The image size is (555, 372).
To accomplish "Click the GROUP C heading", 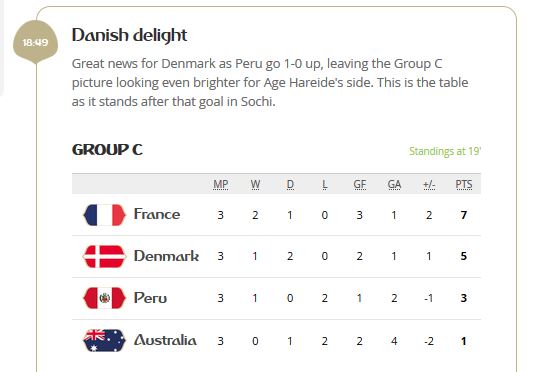I will click(107, 150).
